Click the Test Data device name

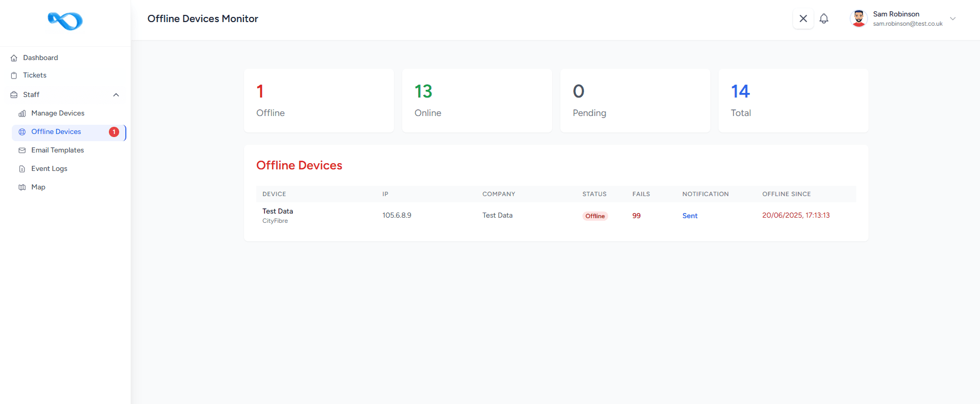[278, 211]
